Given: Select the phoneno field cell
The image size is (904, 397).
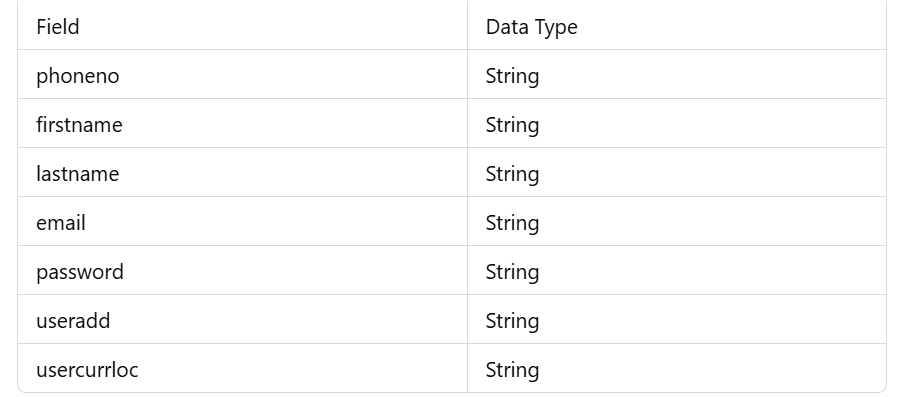Looking at the screenshot, I should [x=242, y=74].
